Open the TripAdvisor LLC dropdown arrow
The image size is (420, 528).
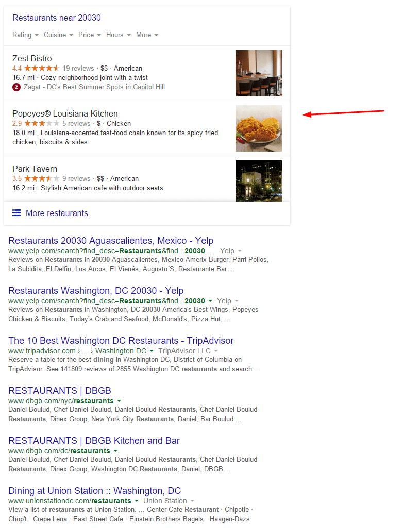tap(216, 351)
